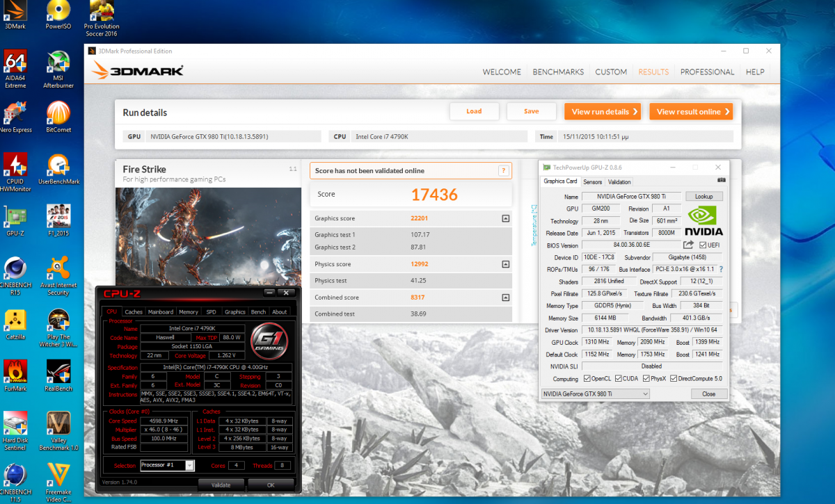The image size is (835, 504).
Task: Open CINEBENCH 11.5 desktop icon
Action: click(15, 482)
